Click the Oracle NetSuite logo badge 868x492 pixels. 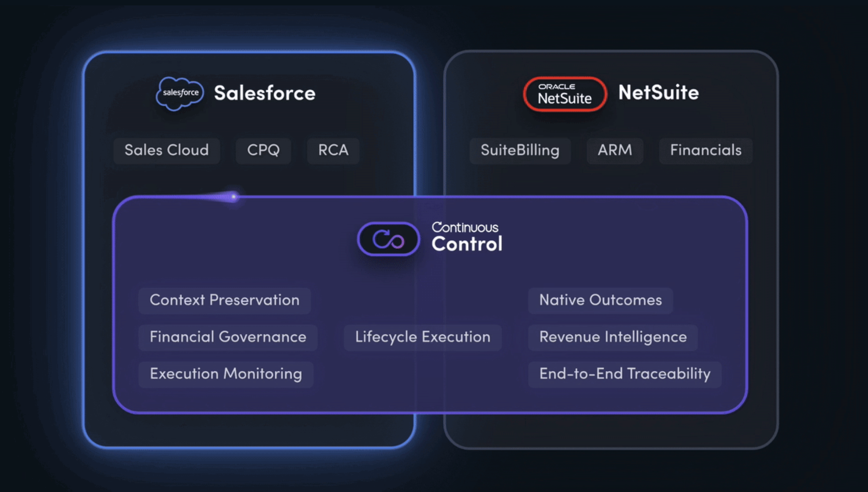tap(565, 94)
